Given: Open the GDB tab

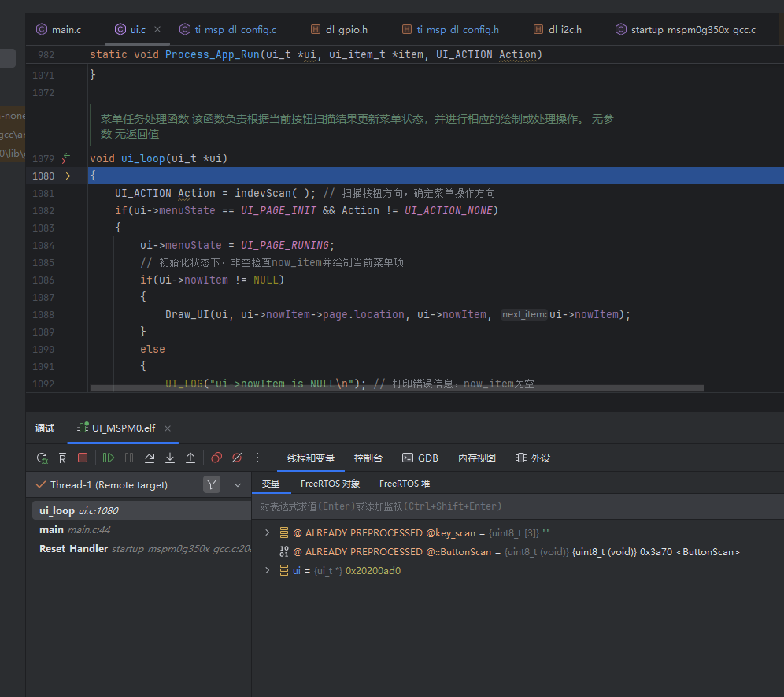Looking at the screenshot, I should coord(420,458).
